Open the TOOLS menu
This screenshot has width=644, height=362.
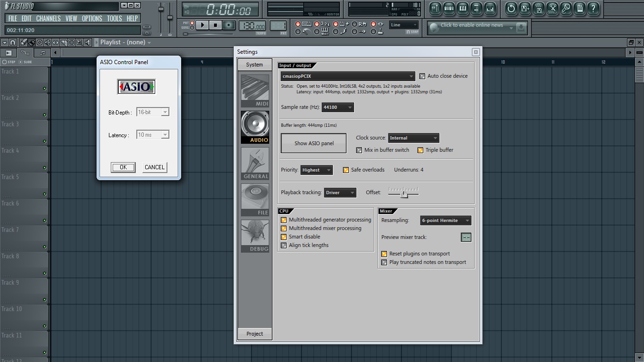click(x=114, y=18)
